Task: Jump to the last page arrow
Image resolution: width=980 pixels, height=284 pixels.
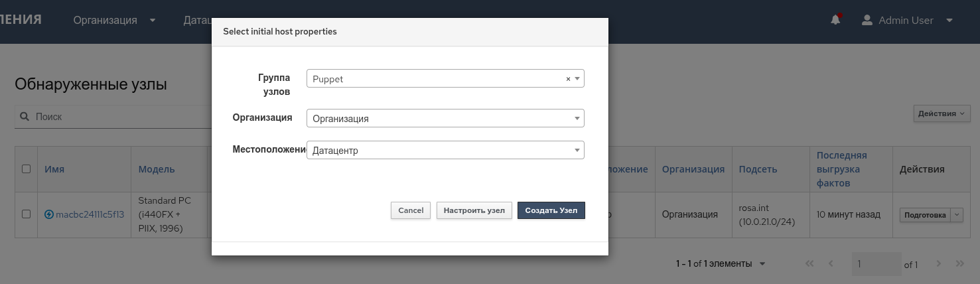Action: 960,263
